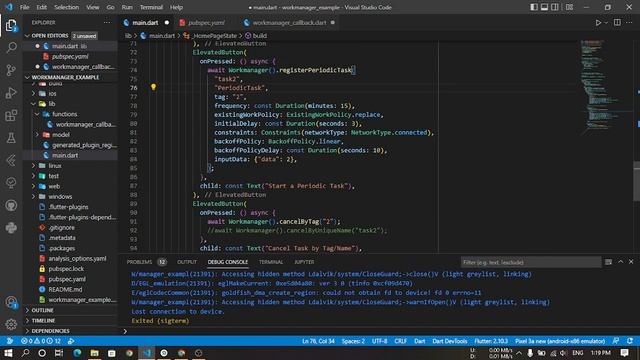Expand the Dependencies section
This screenshot has width=640, height=360.
50,331
